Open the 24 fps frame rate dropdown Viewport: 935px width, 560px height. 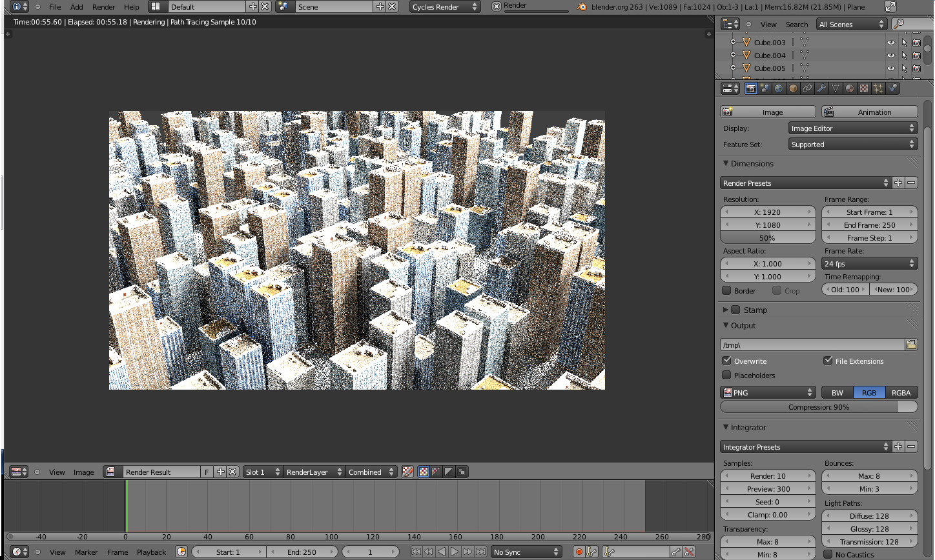click(x=870, y=264)
